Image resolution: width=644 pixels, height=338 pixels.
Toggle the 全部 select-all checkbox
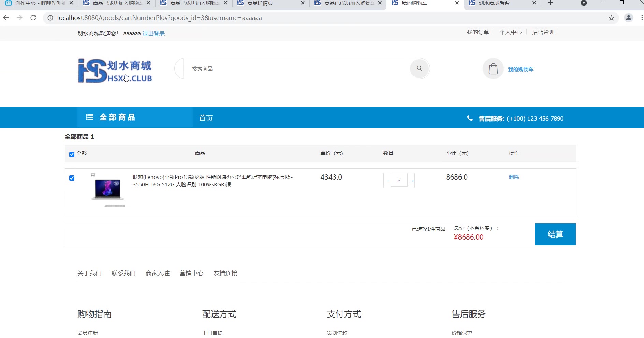coord(72,154)
